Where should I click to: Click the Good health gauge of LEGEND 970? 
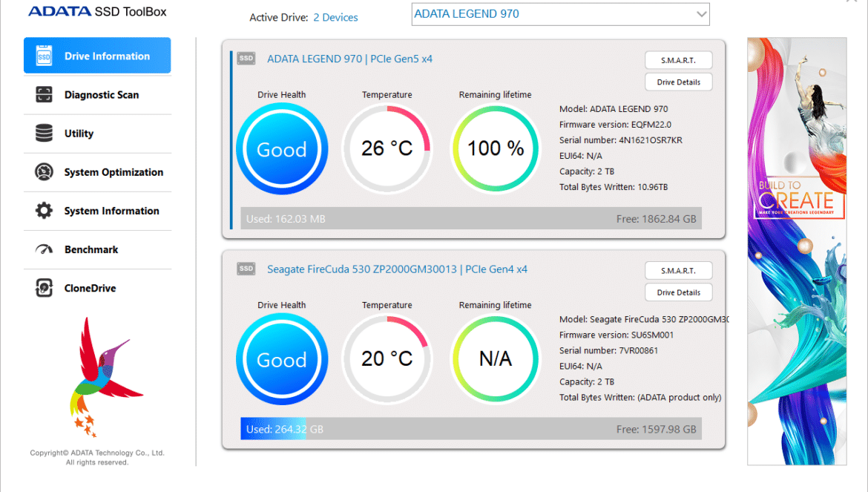point(282,148)
